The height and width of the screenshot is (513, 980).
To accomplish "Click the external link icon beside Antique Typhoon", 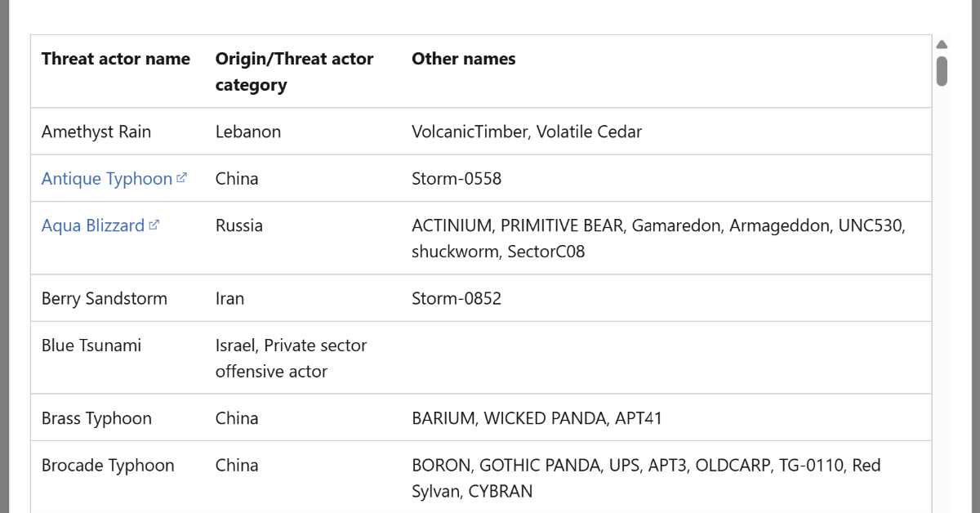I will [x=182, y=177].
